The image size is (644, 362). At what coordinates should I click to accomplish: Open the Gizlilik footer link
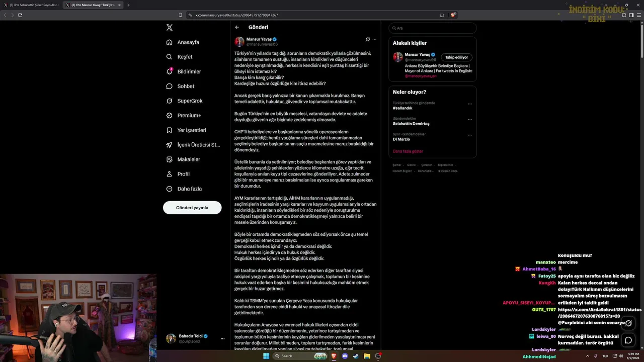[411, 165]
